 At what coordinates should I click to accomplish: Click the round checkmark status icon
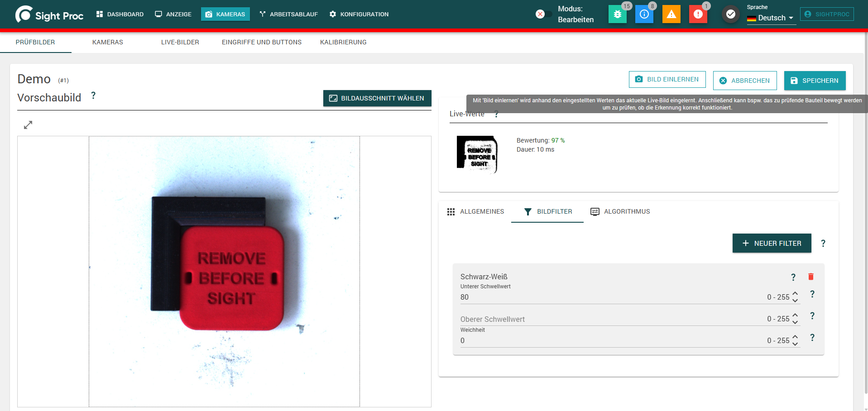pyautogui.click(x=730, y=14)
